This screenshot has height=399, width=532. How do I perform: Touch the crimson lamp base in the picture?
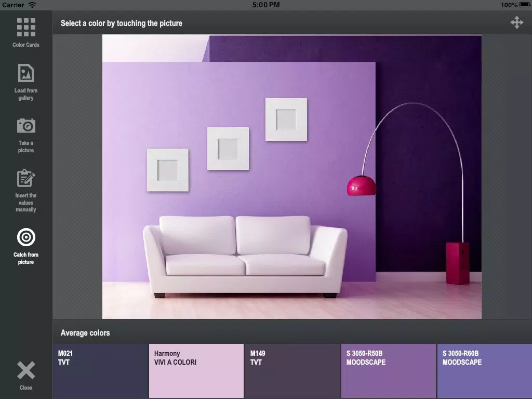(x=458, y=263)
